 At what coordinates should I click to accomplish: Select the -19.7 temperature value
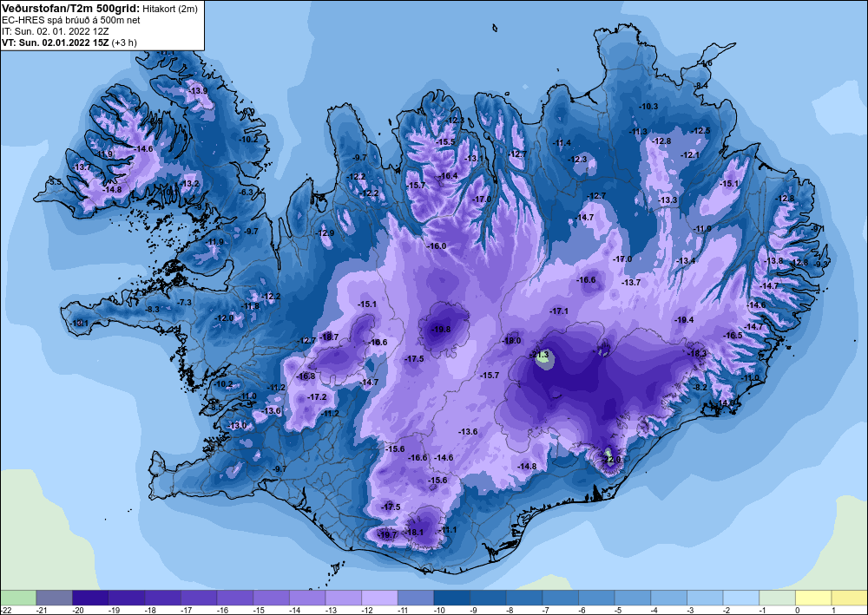point(387,535)
